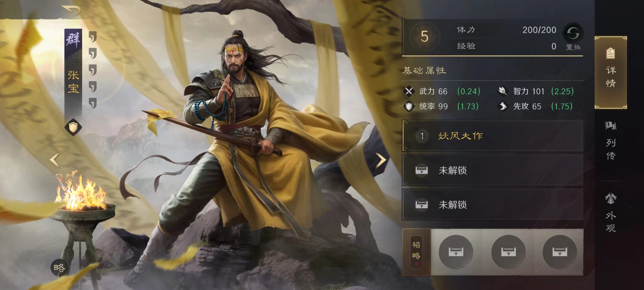Tap the 先攻 attribute icon
This screenshot has height=290, width=644.
pyautogui.click(x=503, y=106)
